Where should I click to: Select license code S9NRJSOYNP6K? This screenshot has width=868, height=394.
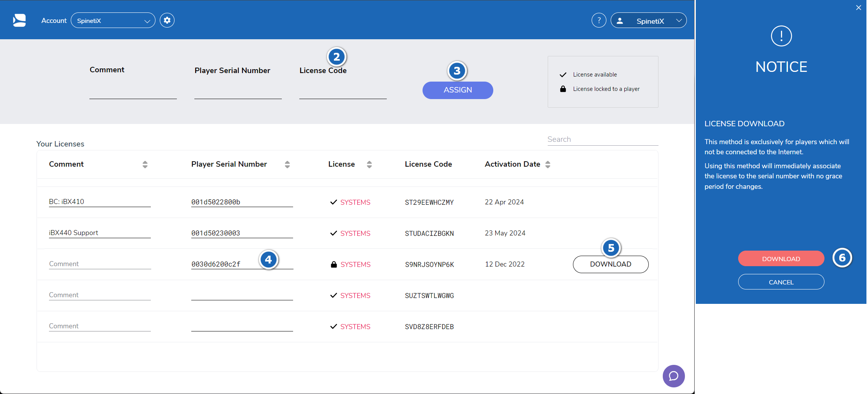[x=430, y=265]
